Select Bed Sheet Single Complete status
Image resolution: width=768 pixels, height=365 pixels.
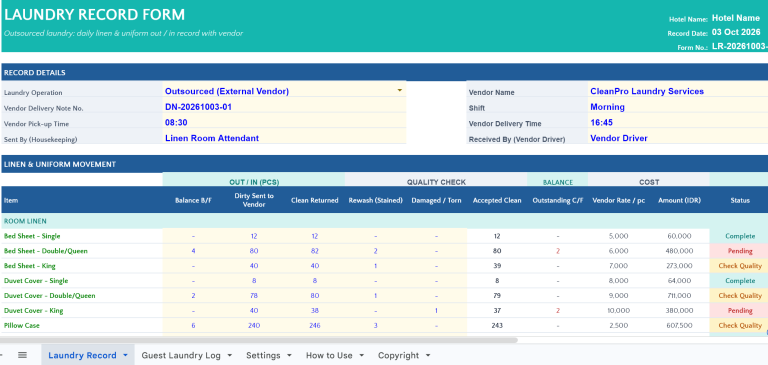740,236
